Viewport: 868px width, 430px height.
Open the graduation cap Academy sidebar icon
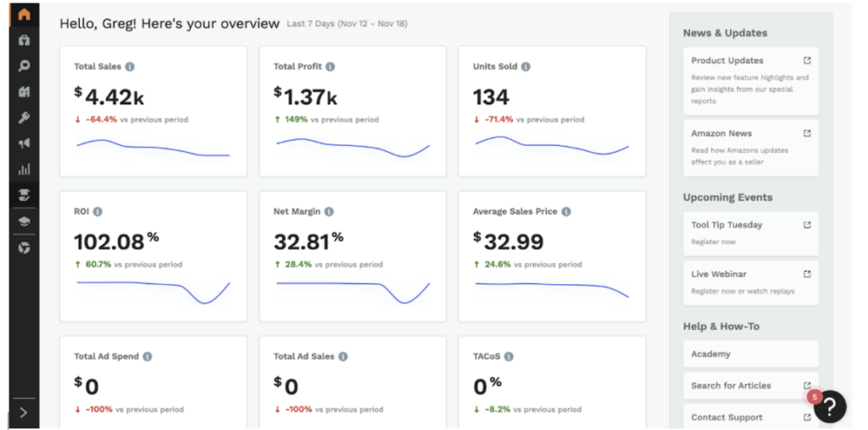point(24,221)
